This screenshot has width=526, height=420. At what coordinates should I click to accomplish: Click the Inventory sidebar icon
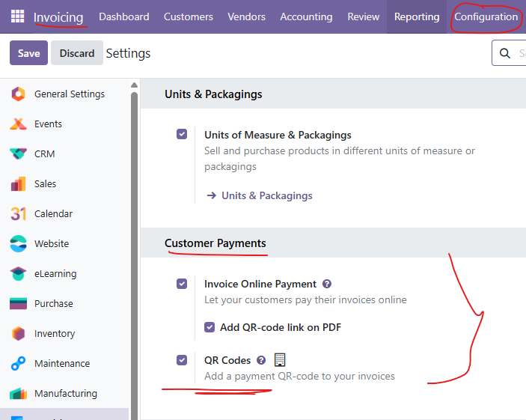click(x=19, y=334)
